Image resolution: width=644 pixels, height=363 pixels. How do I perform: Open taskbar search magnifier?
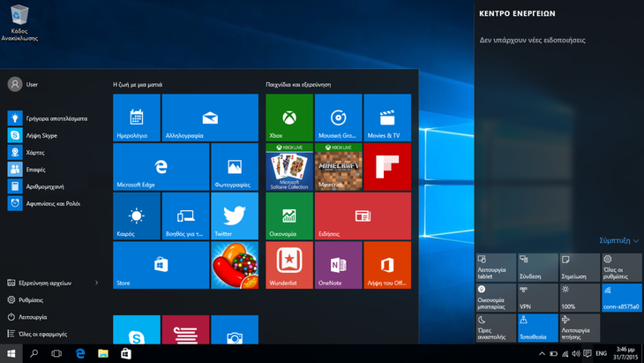click(34, 353)
